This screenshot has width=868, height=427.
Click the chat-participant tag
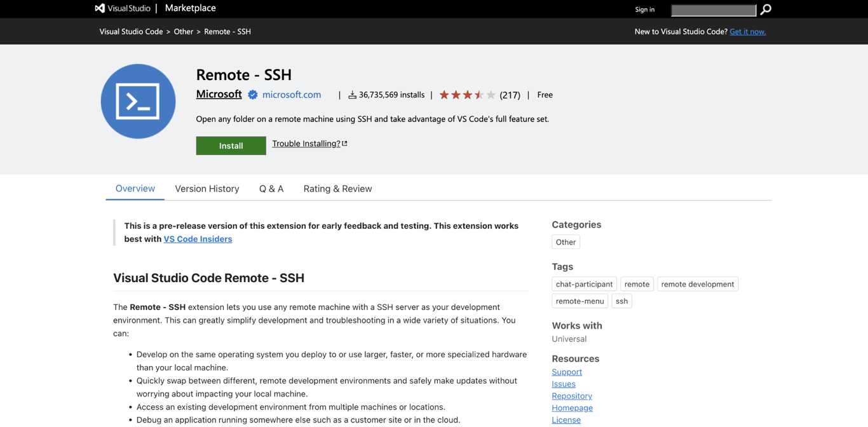coord(584,284)
